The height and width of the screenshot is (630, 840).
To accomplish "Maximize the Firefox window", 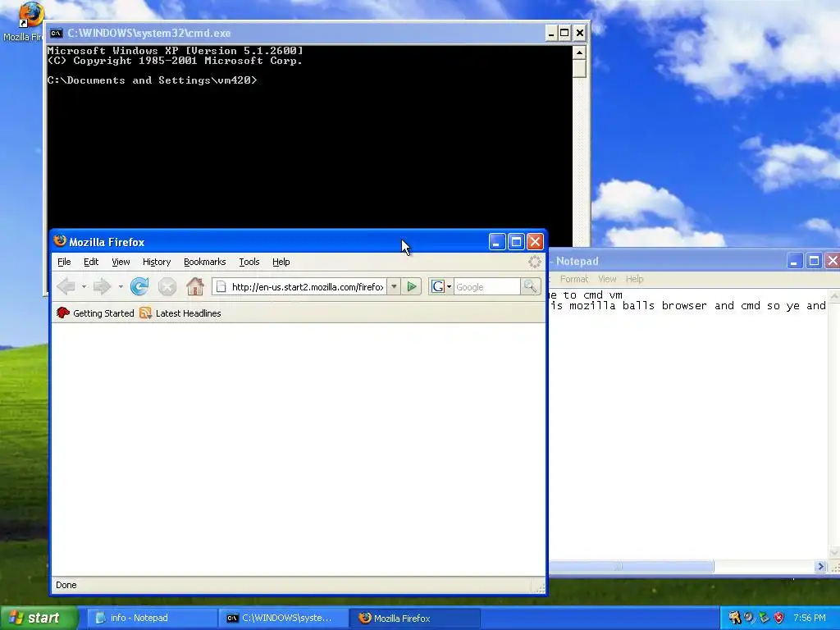I will tap(516, 242).
